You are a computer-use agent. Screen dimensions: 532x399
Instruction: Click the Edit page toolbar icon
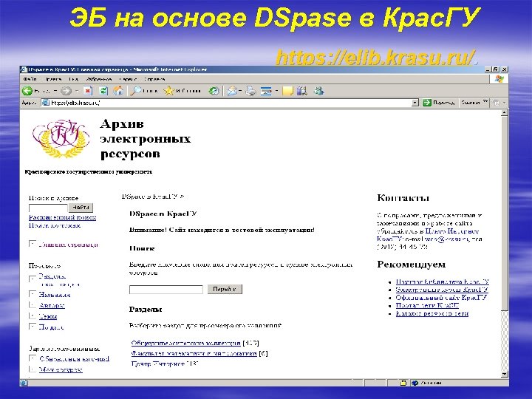(266, 91)
